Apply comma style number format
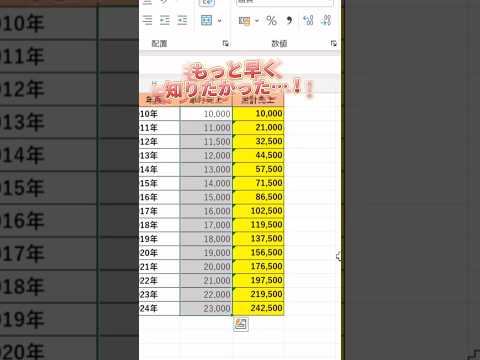This screenshot has height=360, width=480. pos(289,21)
